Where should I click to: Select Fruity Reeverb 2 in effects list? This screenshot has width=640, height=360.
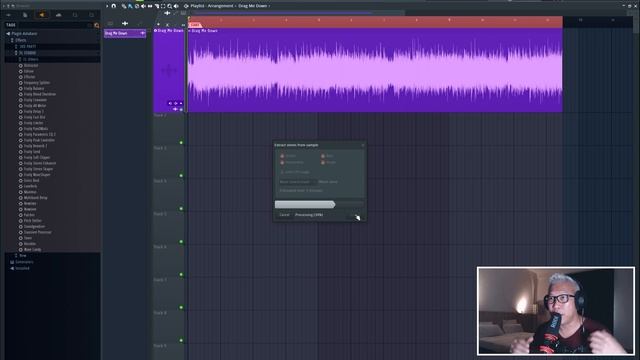pos(35,146)
